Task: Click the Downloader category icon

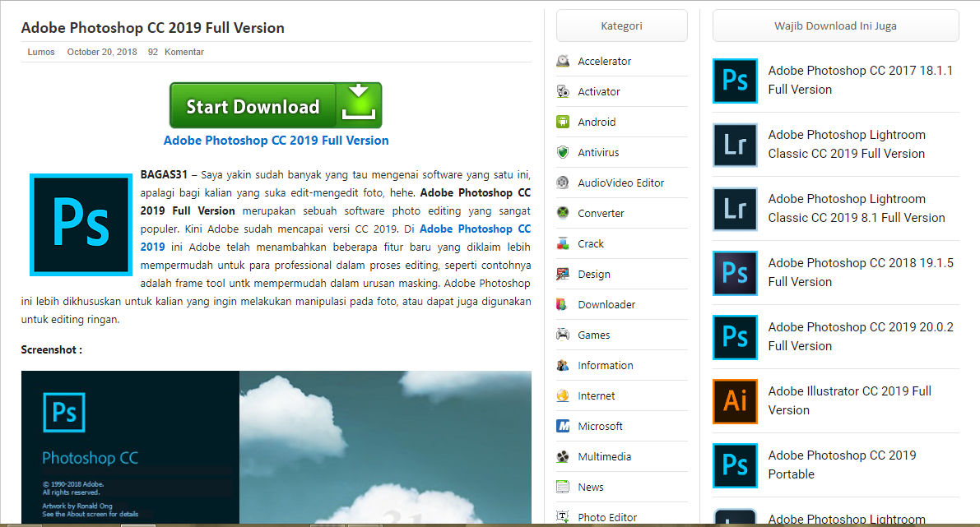Action: [563, 305]
